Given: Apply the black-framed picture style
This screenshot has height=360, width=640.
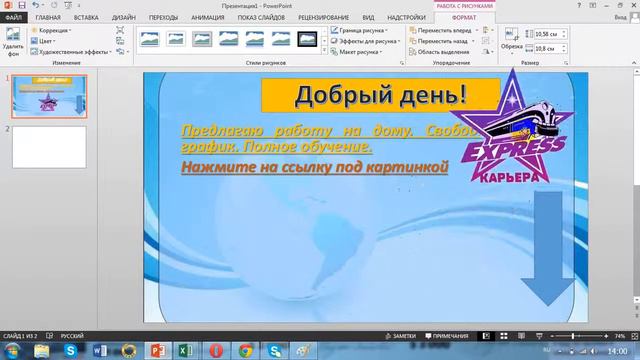Looking at the screenshot, I should 307,39.
